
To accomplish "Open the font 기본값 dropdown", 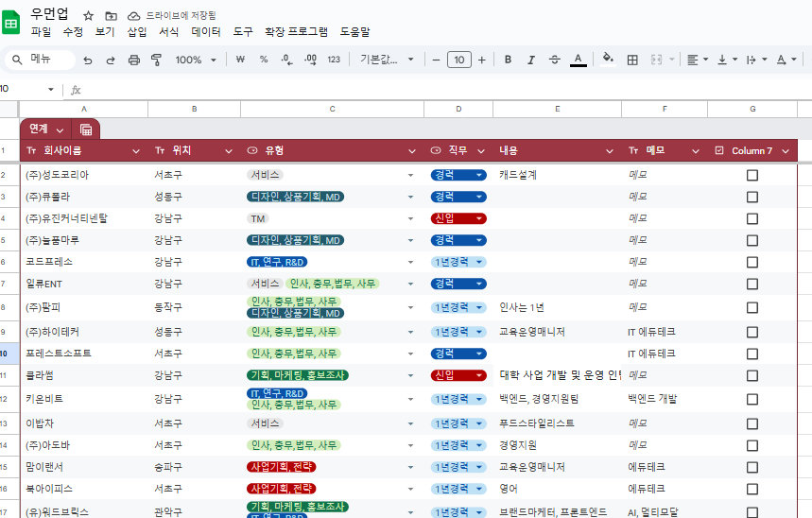I will coord(387,60).
